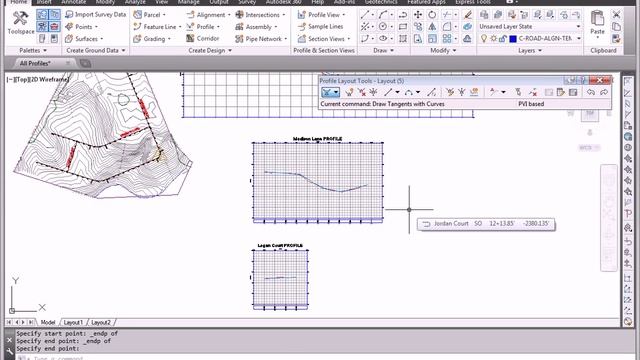Image resolution: width=640 pixels, height=360 pixels.
Task: Open dropdown arrow beside Draw Tangents tool
Action: coord(336,92)
